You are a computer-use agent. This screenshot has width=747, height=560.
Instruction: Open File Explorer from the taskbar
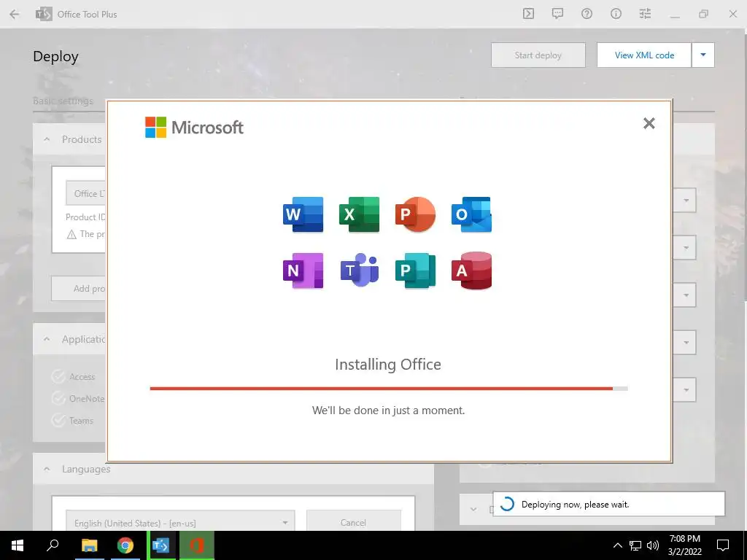(89, 545)
